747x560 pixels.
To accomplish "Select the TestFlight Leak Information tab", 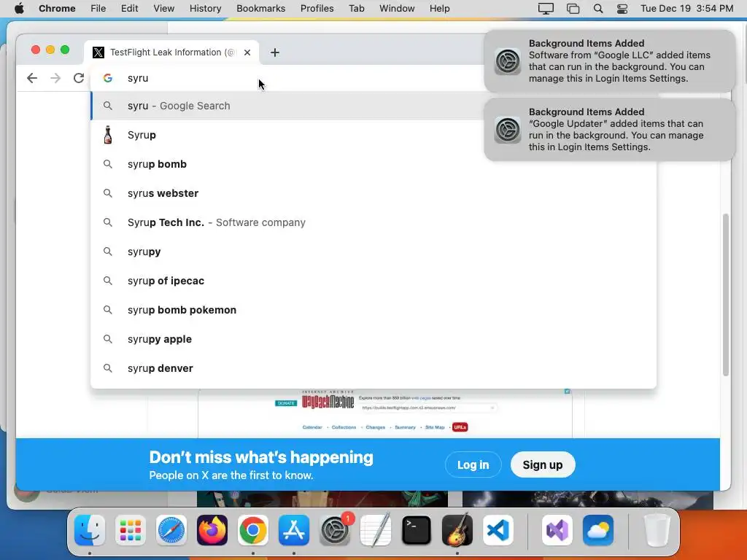I will [x=171, y=52].
